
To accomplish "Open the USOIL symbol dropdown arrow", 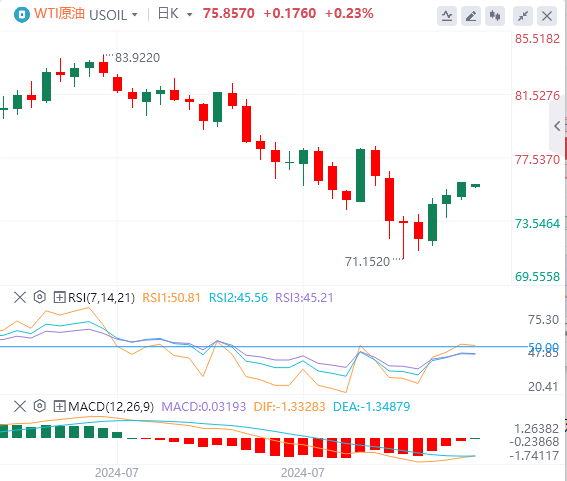I will click(x=135, y=15).
